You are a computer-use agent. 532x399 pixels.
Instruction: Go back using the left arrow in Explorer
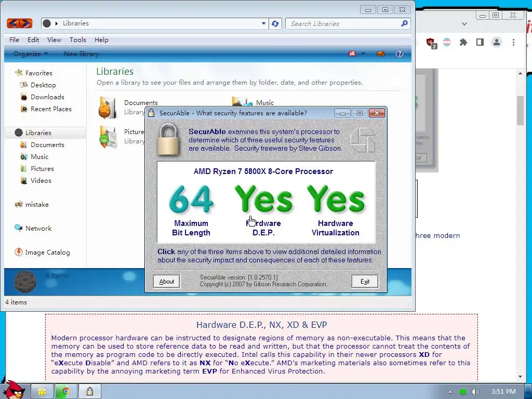13,23
